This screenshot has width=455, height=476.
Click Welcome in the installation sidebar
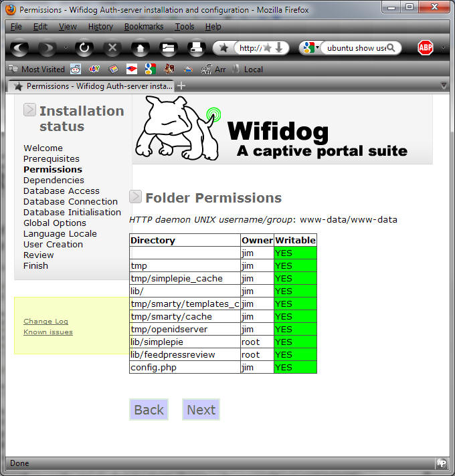[43, 148]
